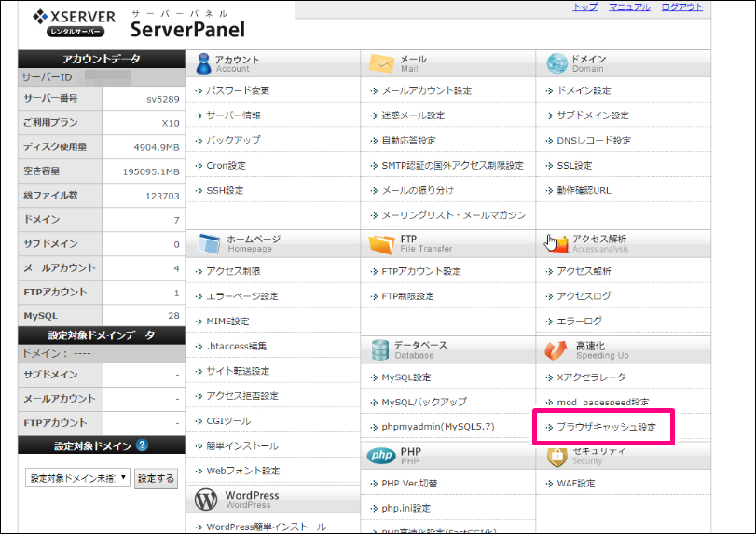Open the トップ link
Image resolution: width=756 pixels, height=534 pixels.
[584, 7]
